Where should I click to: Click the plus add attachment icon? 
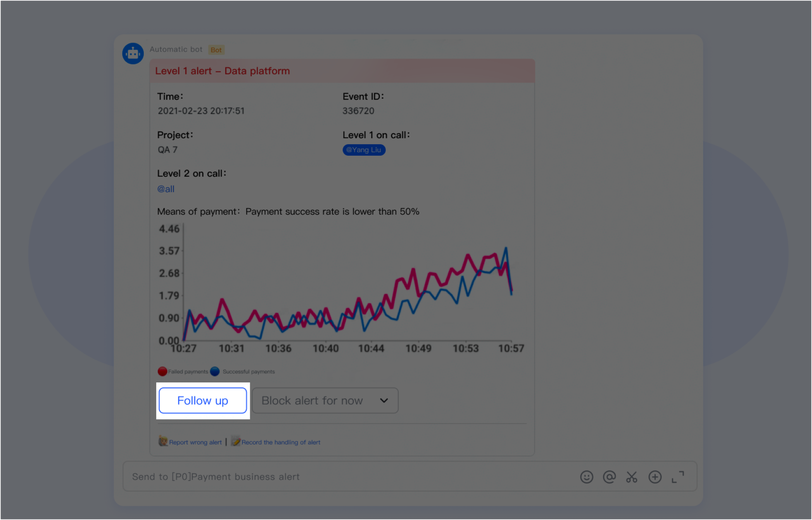[655, 477]
